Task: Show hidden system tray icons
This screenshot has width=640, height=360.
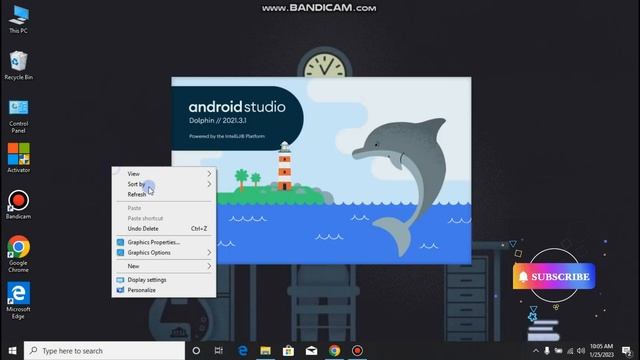Action: 536,351
